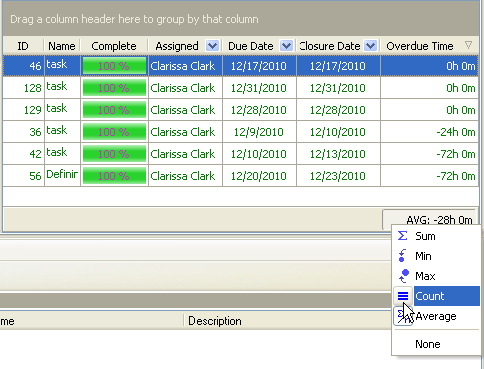The image size is (484, 369).
Task: Click overdue time in row 56
Action: (x=429, y=176)
